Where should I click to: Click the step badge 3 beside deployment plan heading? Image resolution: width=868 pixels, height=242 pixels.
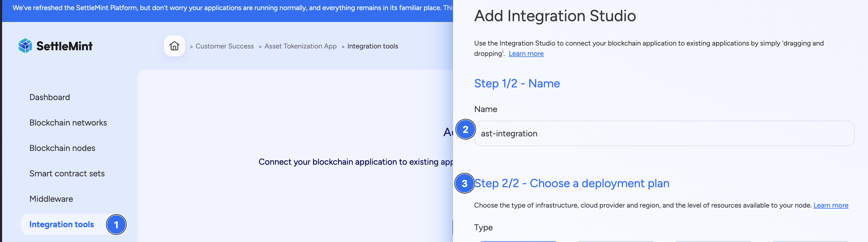point(465,183)
